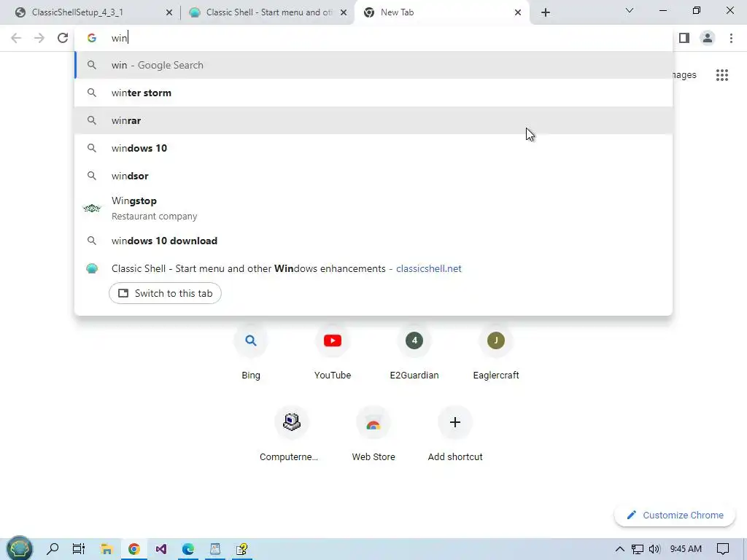Open the Bing shortcut

251,352
